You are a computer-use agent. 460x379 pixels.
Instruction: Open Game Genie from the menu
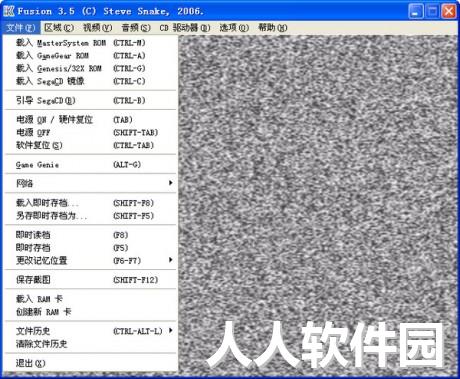(90, 164)
